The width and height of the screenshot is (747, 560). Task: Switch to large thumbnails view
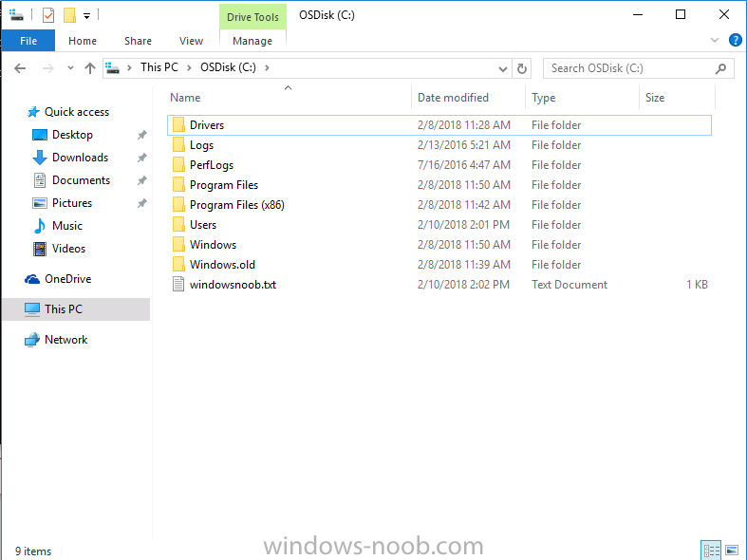(732, 551)
